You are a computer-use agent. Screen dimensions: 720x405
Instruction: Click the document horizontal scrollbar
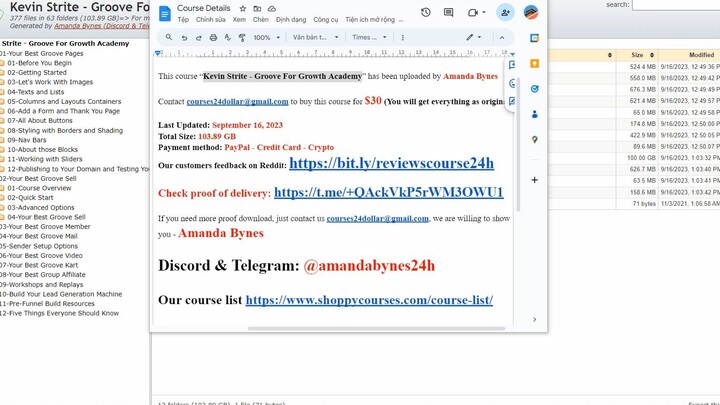(x=376, y=328)
